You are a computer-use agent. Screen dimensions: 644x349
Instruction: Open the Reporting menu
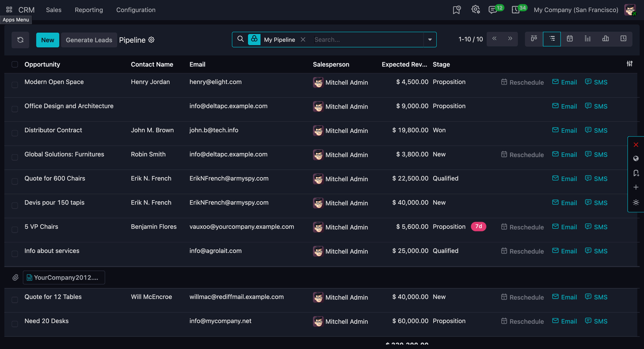tap(89, 10)
